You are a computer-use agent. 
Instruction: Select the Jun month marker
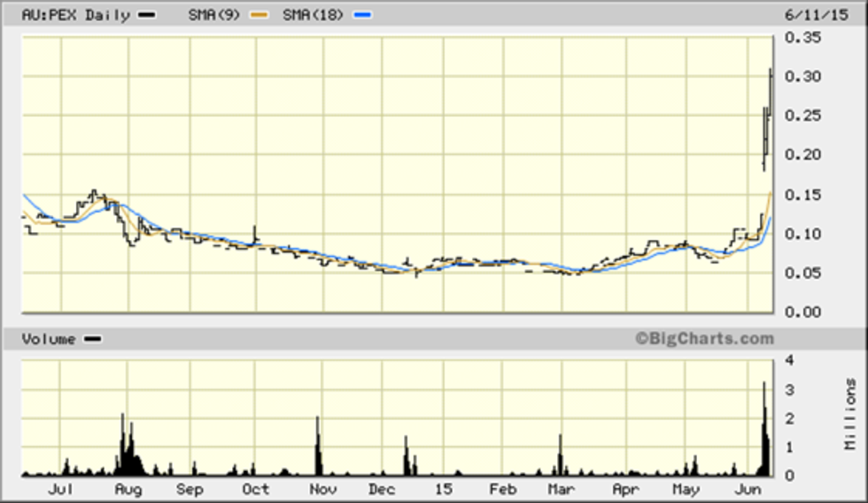pos(748,490)
